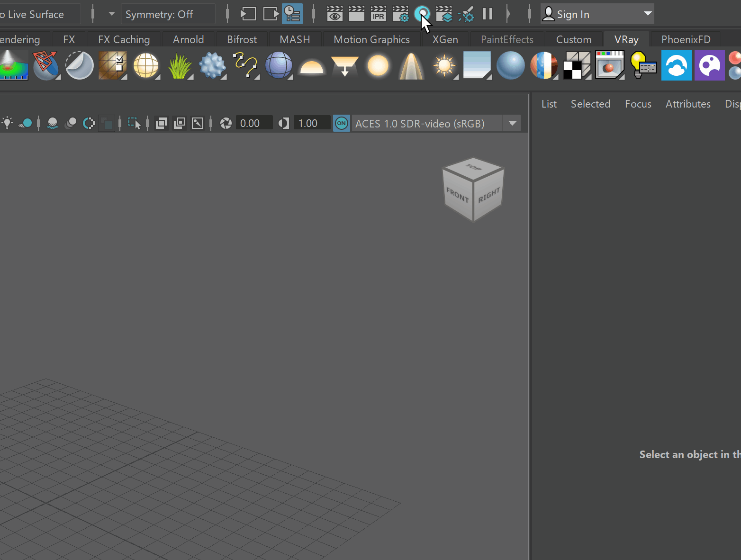The image size is (741, 560).
Task: Click viewport Gamma value field
Action: pos(312,123)
